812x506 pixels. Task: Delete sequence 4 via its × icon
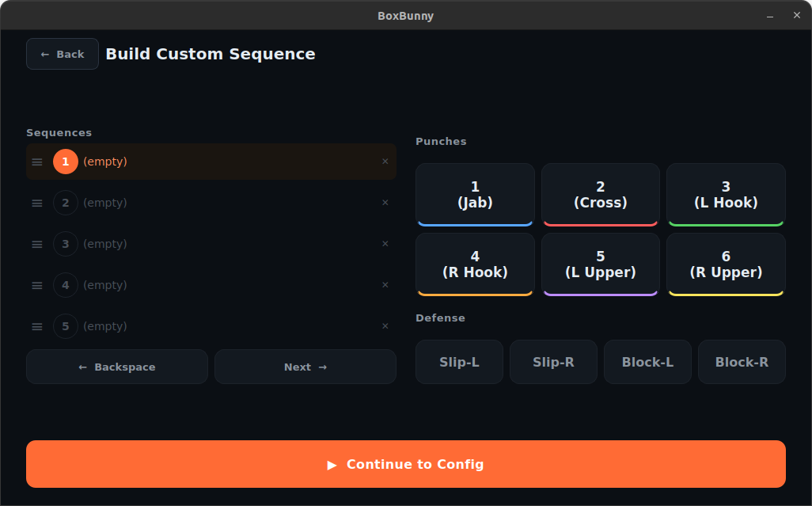click(385, 285)
